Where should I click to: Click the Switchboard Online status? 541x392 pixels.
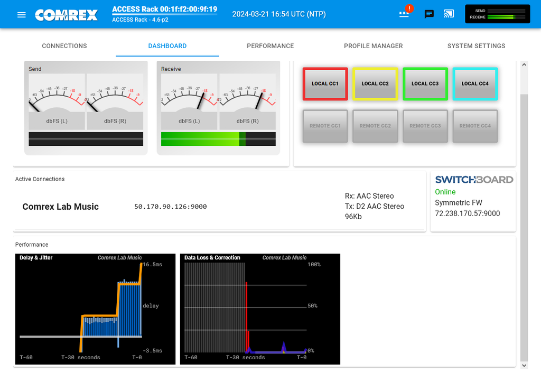(x=445, y=192)
